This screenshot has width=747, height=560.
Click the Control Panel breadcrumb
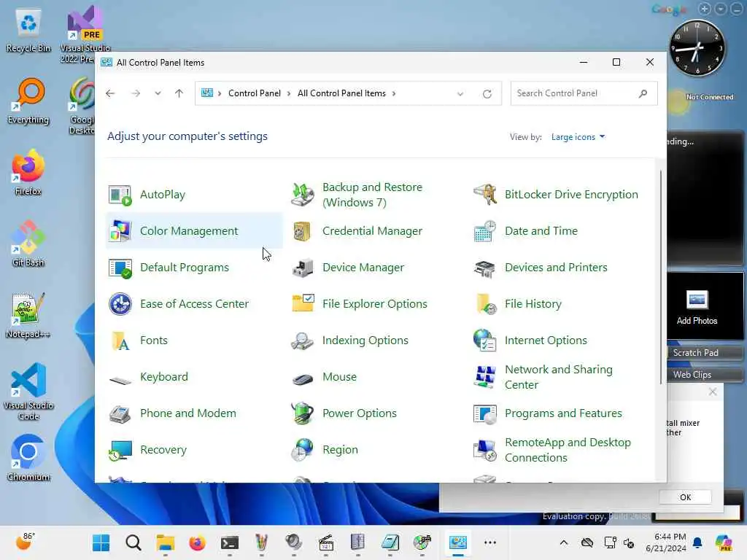(255, 93)
